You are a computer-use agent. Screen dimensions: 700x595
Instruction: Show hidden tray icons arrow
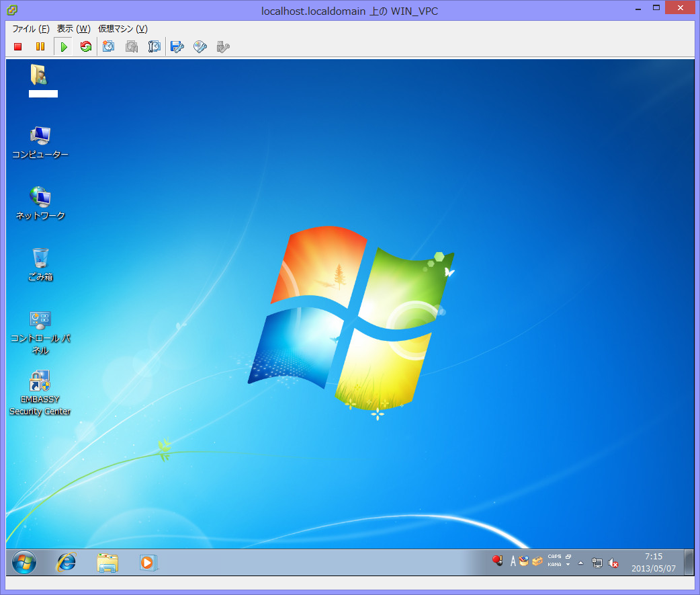click(x=581, y=563)
